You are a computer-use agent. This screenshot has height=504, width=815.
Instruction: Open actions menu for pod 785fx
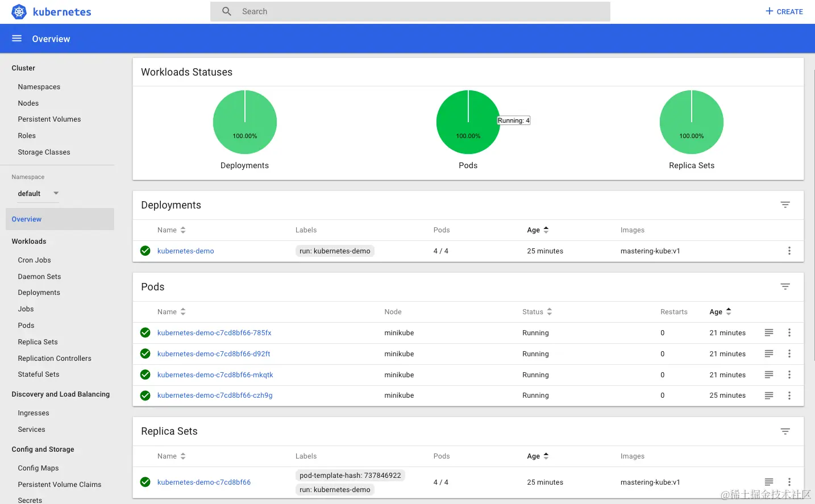pos(789,332)
